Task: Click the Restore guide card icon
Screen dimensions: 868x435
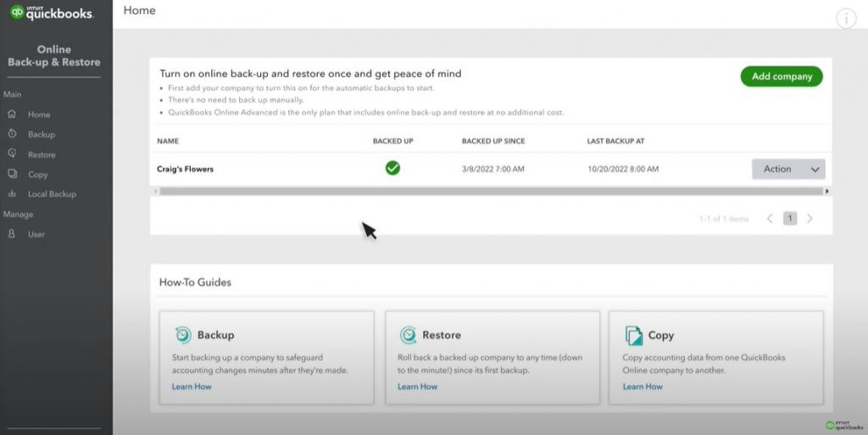Action: coord(408,335)
